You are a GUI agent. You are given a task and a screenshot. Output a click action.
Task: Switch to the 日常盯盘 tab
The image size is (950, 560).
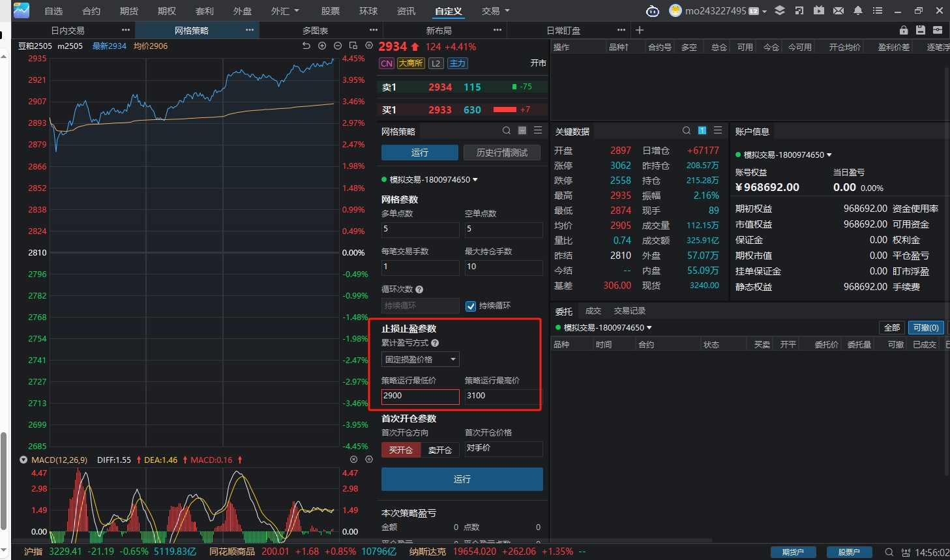tap(563, 31)
